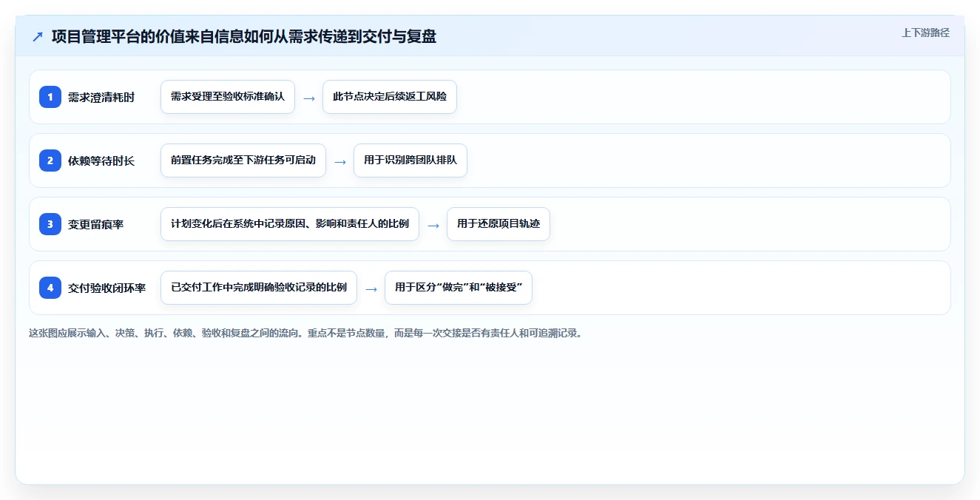Select the 用于区分“做完”和“被接受” box
The height and width of the screenshot is (500, 980).
point(459,288)
